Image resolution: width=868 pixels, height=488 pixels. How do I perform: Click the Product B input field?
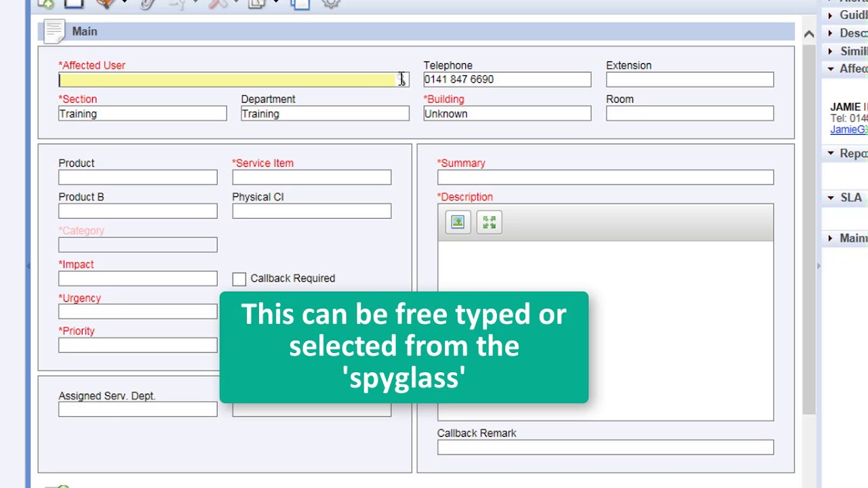(138, 211)
